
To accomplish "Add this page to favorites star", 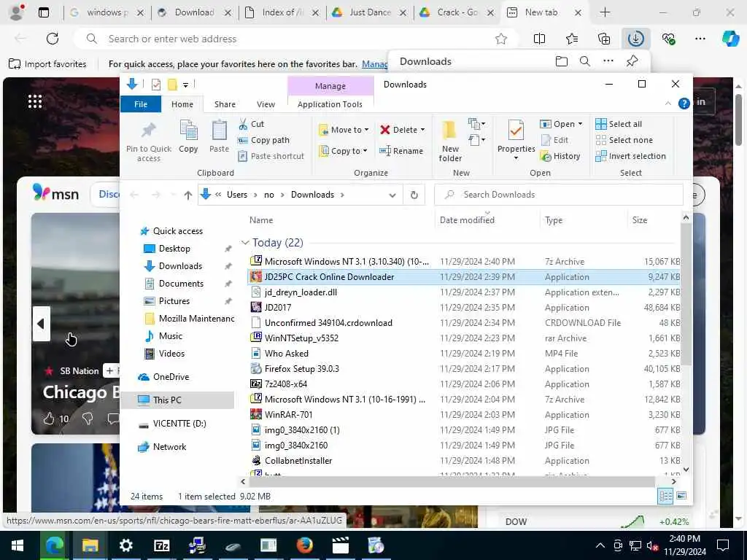I will [500, 39].
